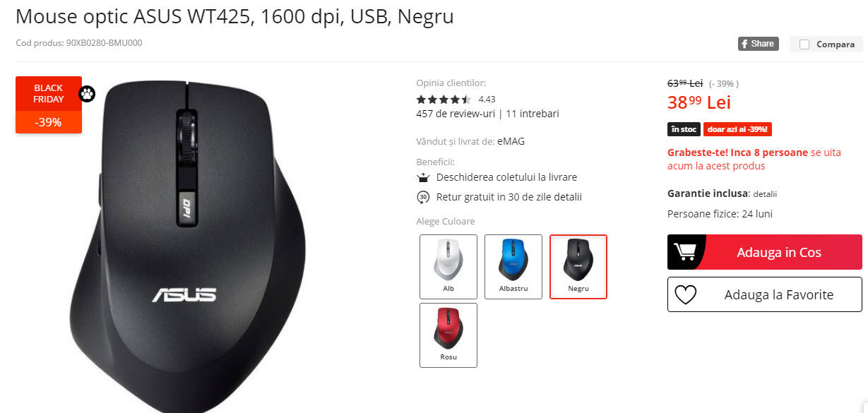This screenshot has height=413, width=868.
Task: Open the return policy detalii link
Action: point(568,197)
